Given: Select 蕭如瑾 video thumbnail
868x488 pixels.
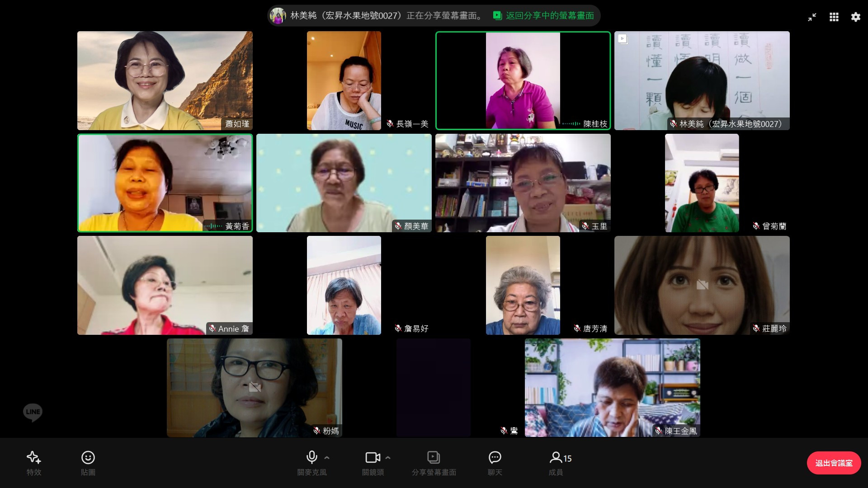Looking at the screenshot, I should coord(165,80).
